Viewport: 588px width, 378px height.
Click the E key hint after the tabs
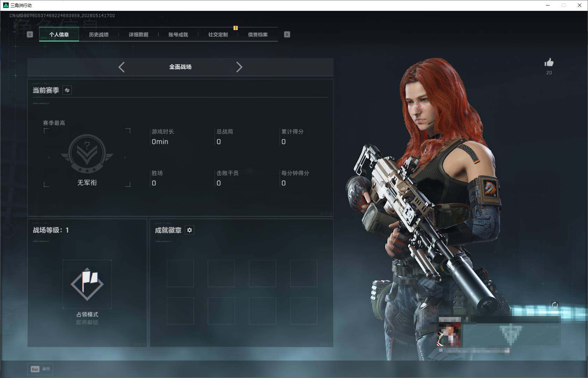point(287,34)
